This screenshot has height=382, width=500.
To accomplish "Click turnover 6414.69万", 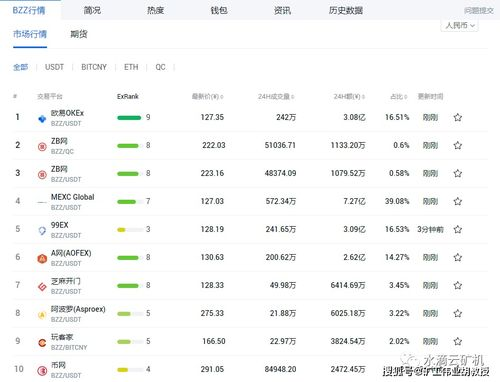I will coord(348,285).
